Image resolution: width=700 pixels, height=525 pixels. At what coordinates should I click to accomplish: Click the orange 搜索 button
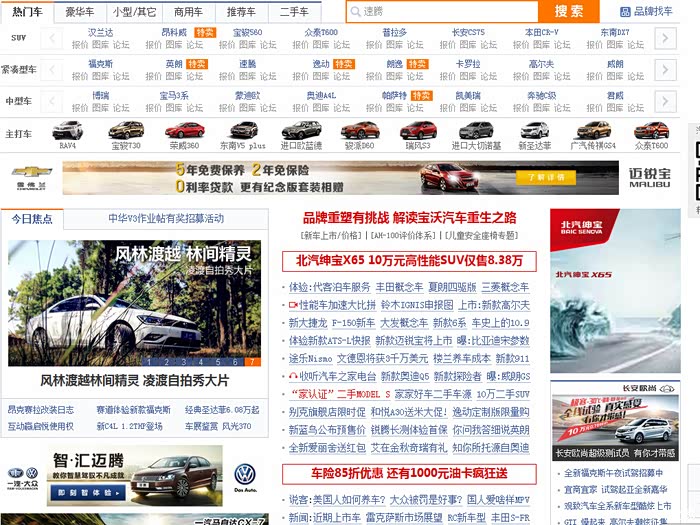(568, 11)
